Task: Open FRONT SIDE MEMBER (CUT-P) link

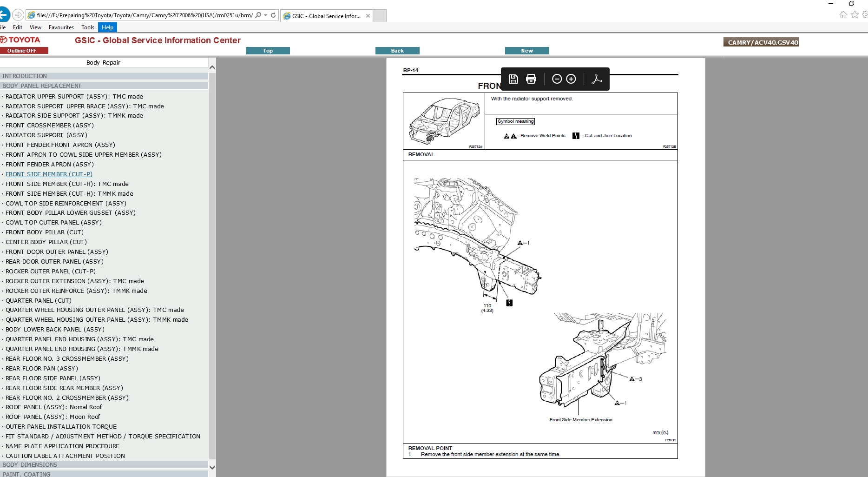Action: click(49, 174)
